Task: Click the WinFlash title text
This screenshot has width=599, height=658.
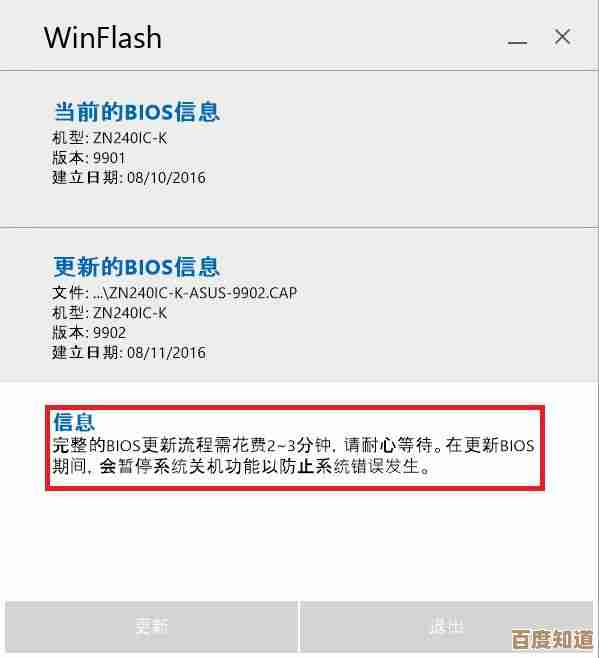Action: pyautogui.click(x=103, y=38)
